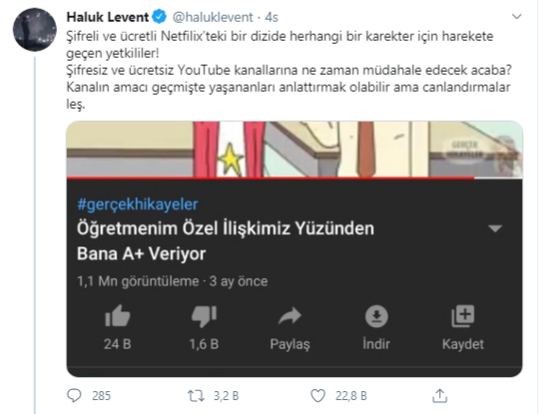539x414 pixels.
Task: Click the Kaydet save-to-playlist icon
Action: (x=463, y=315)
